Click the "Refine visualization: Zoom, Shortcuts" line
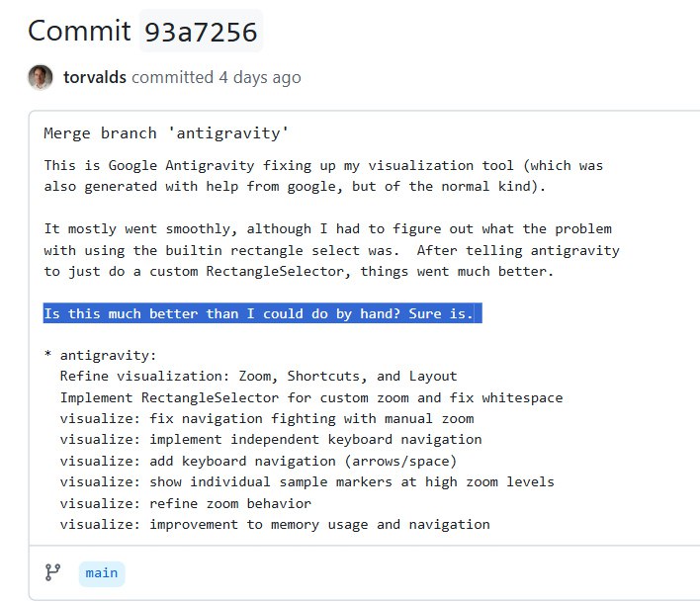Screen dimensions: 700x603 pos(258,376)
